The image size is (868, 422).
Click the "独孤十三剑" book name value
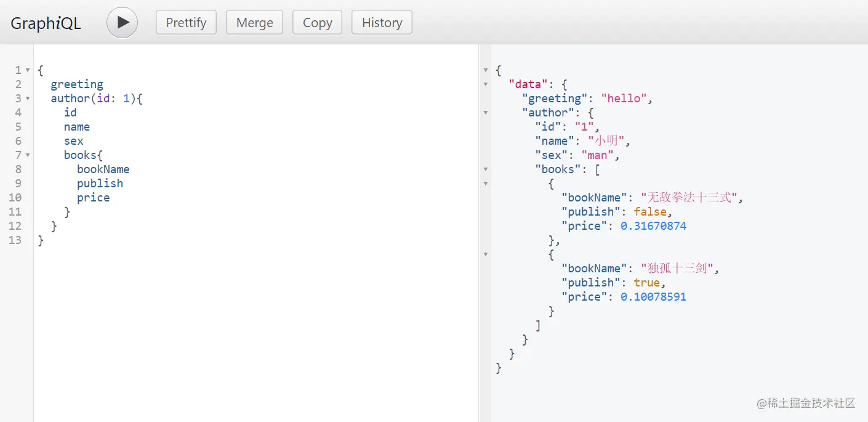[x=677, y=269]
